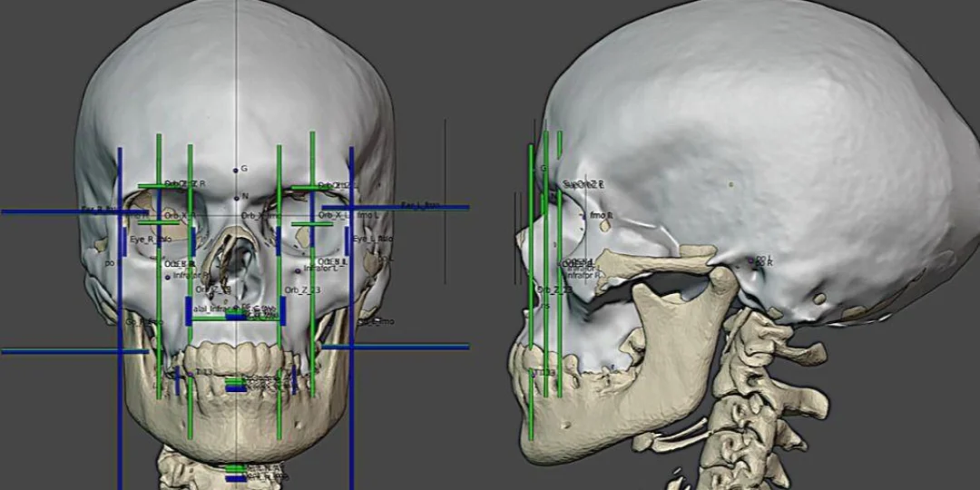The width and height of the screenshot is (980, 490).
Task: Click the po landmark label in frontal view
Action: click(x=109, y=263)
